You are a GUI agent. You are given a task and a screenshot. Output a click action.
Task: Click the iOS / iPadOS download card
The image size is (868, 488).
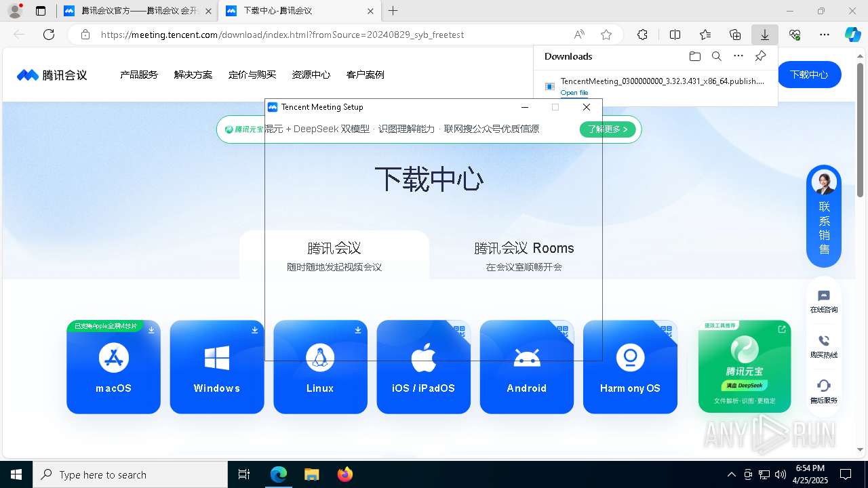click(423, 367)
